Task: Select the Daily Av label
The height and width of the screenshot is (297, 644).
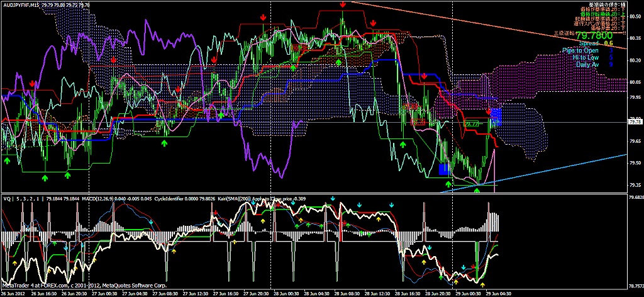Action: click(x=586, y=64)
